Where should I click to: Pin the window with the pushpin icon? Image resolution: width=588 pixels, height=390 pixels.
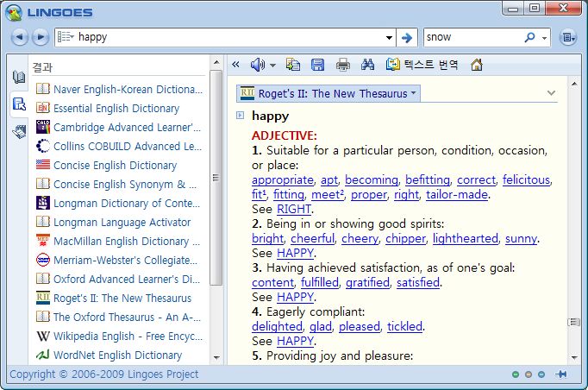click(561, 374)
